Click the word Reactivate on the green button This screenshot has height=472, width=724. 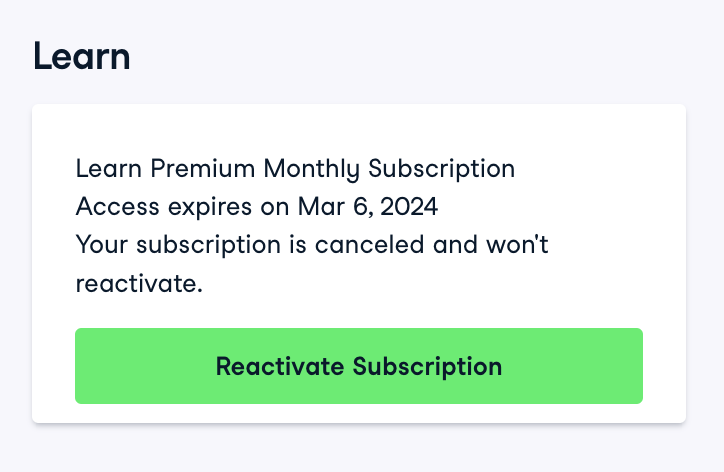point(281,366)
